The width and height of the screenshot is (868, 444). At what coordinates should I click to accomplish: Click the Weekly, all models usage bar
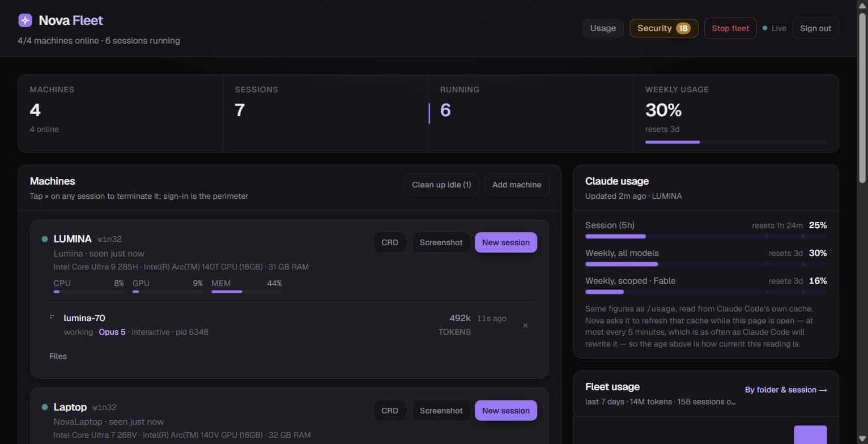(706, 264)
